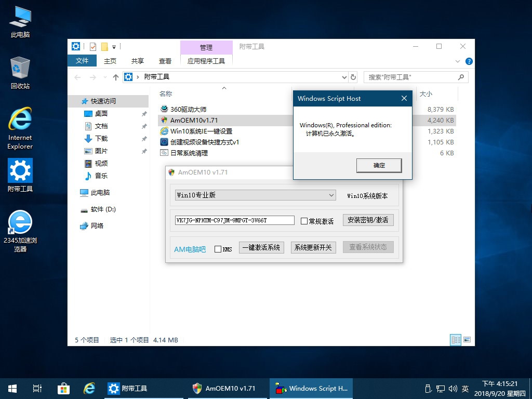Click AM电脑吧 link
Image resolution: width=532 pixels, height=399 pixels.
click(x=190, y=249)
